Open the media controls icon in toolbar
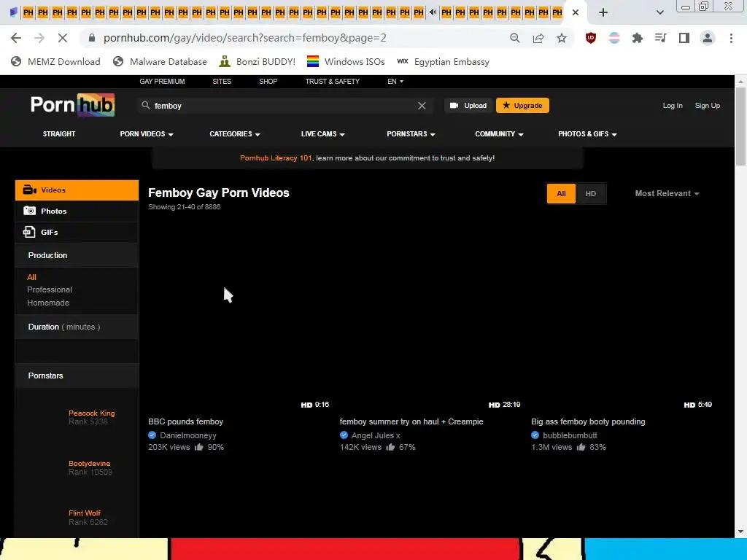This screenshot has height=560, width=747. (x=660, y=38)
